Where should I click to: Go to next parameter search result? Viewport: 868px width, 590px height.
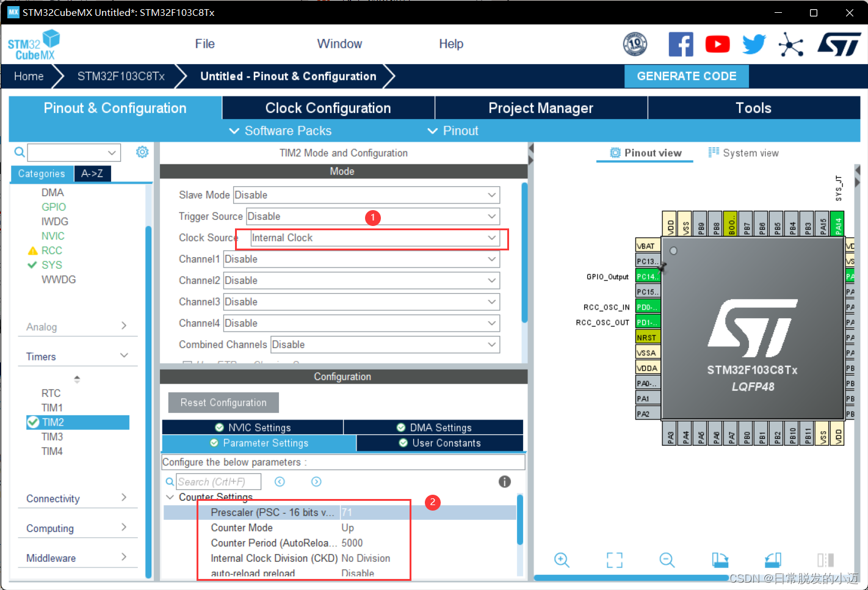(316, 482)
